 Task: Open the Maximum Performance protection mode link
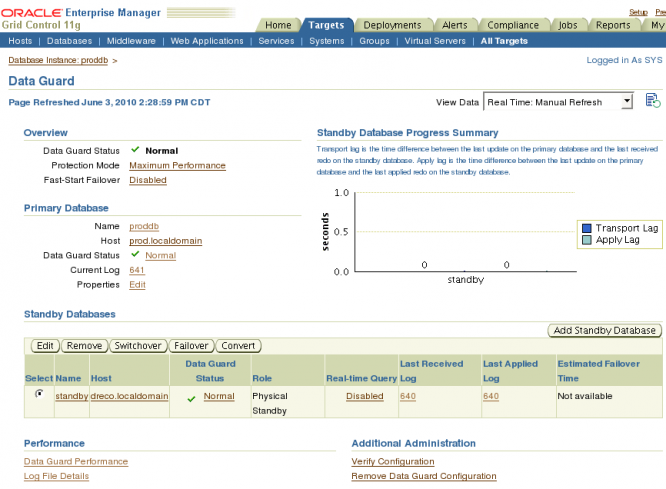coord(177,165)
